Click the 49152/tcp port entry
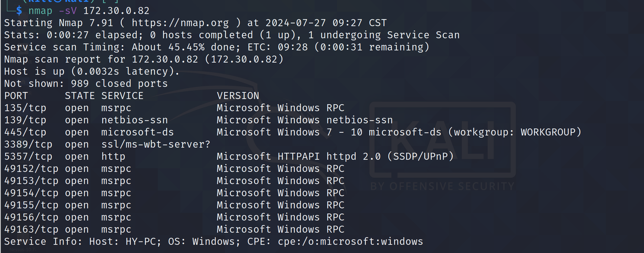The height and width of the screenshot is (253, 644). [x=31, y=168]
